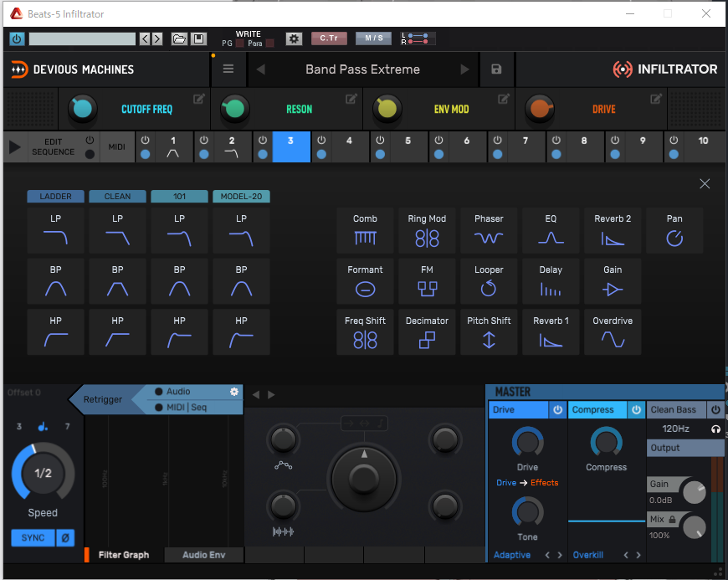Screen dimensions: 728x580
Task: Enable MIDI | Seq retrigger option
Action: [x=159, y=408]
